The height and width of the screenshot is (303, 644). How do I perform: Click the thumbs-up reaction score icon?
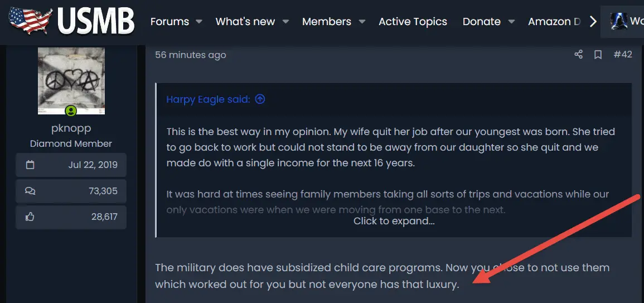pyautogui.click(x=30, y=217)
